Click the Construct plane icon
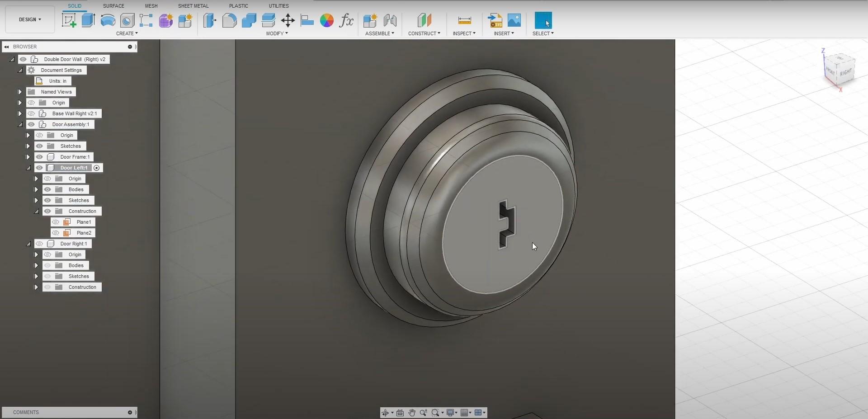Image resolution: width=868 pixels, height=419 pixels. coord(424,20)
